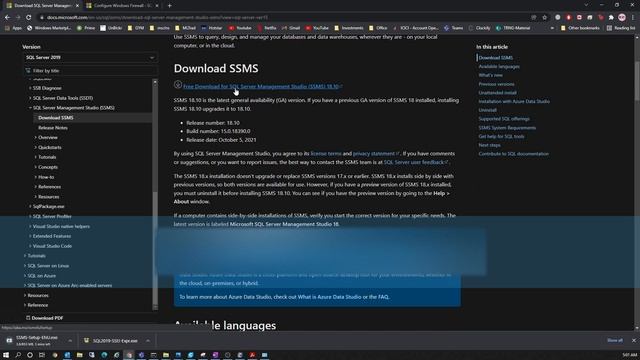Open File Explorer from the taskbar

coord(80,355)
